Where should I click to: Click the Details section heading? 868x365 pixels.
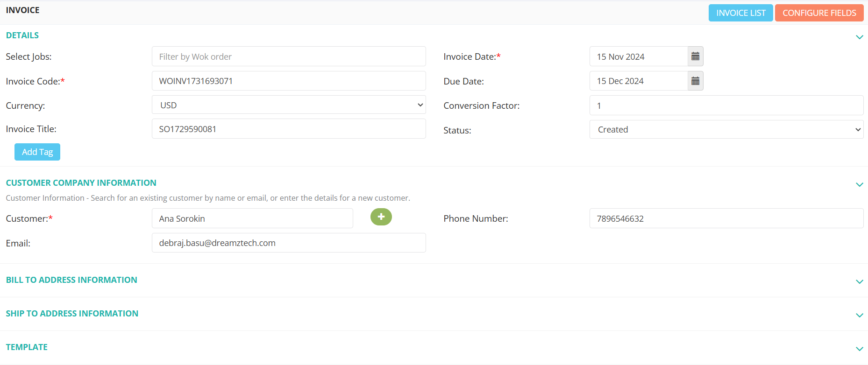click(x=22, y=35)
